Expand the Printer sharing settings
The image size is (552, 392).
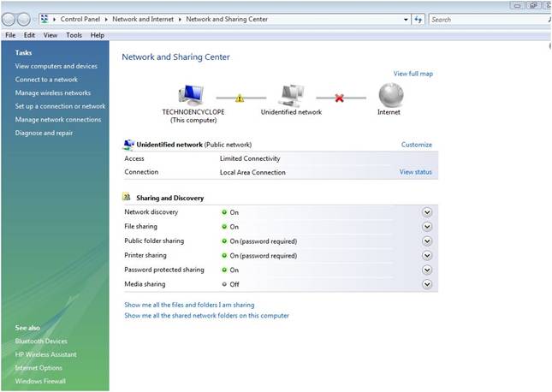427,255
